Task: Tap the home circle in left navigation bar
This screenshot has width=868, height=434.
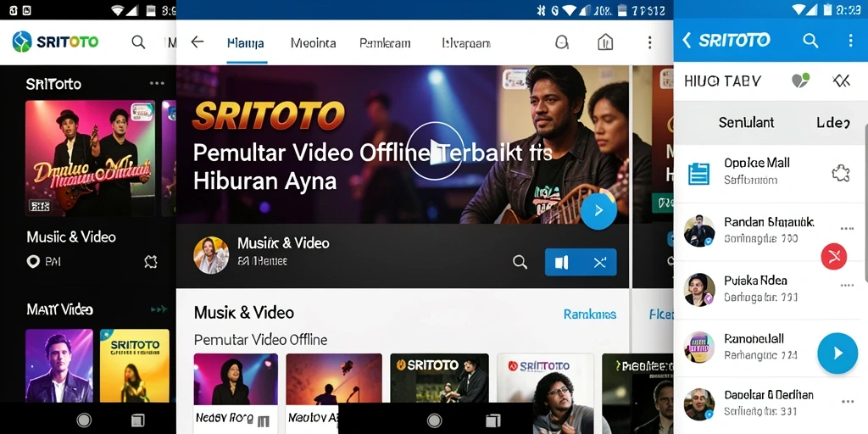Action: point(84,420)
